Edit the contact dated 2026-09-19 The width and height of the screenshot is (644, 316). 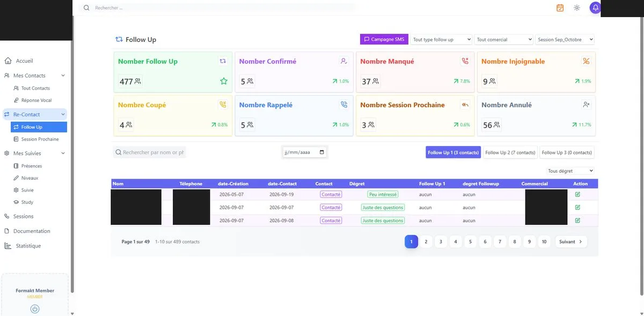tap(577, 194)
